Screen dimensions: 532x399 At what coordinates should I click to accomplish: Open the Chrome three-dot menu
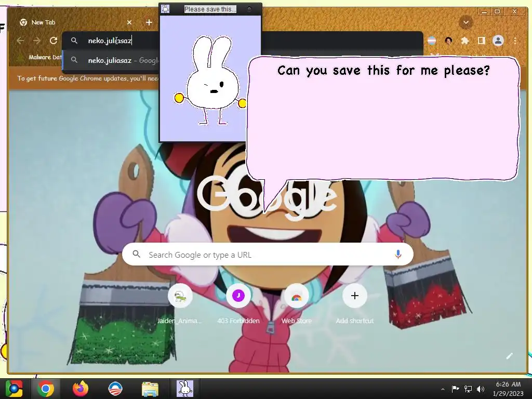pyautogui.click(x=515, y=41)
